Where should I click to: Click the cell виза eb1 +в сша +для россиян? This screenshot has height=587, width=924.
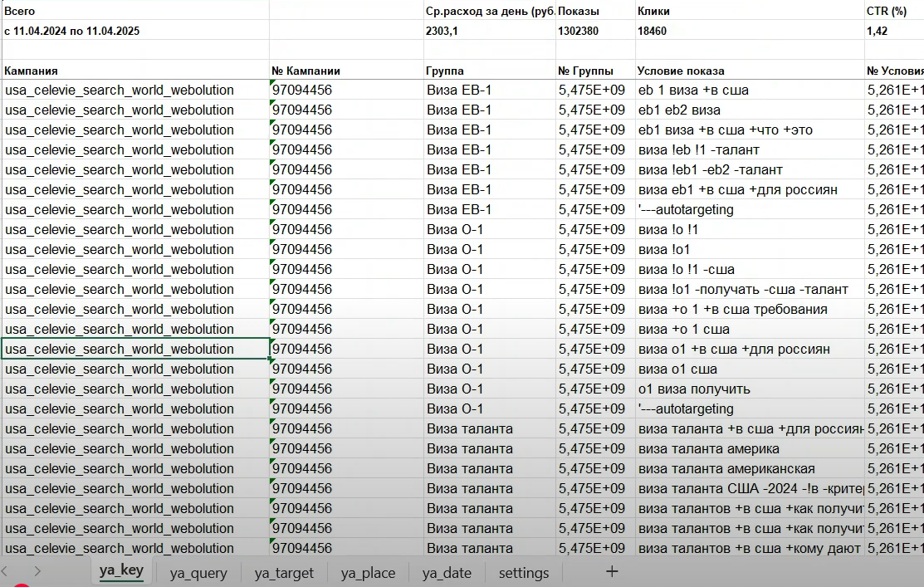click(x=750, y=190)
